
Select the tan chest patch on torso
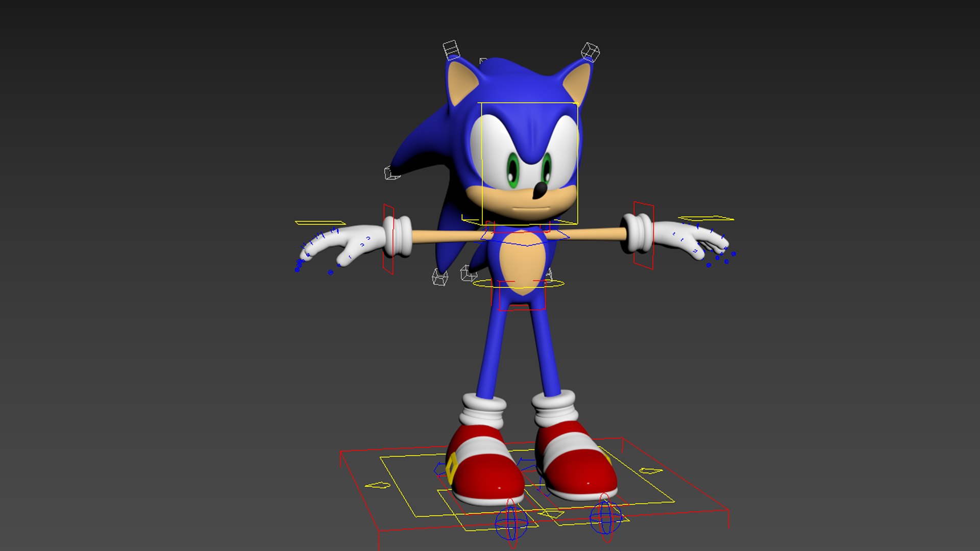tap(523, 263)
